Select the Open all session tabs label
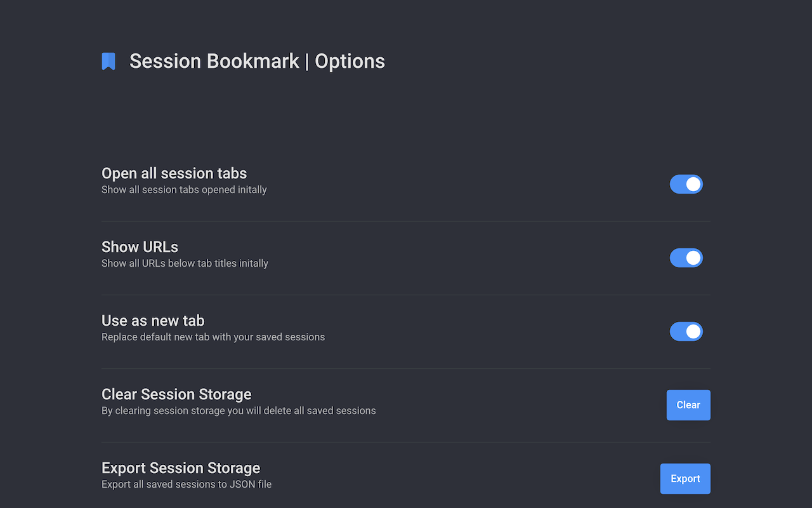The height and width of the screenshot is (508, 812). click(174, 173)
